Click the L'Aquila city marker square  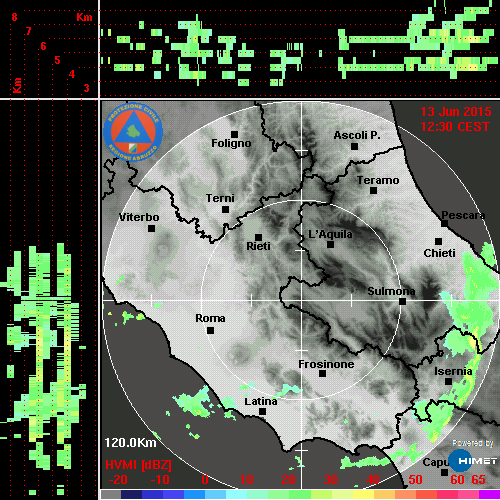tap(330, 245)
